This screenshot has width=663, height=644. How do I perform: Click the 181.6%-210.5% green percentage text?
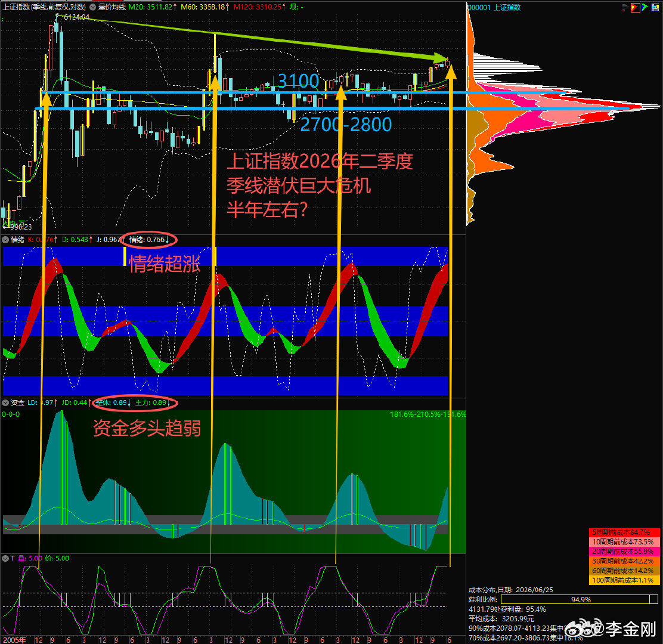[427, 414]
